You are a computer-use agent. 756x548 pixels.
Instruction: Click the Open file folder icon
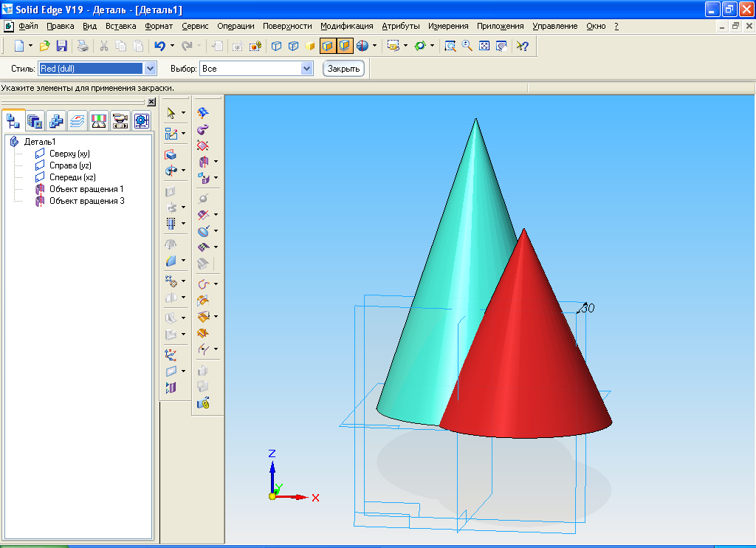pyautogui.click(x=45, y=46)
